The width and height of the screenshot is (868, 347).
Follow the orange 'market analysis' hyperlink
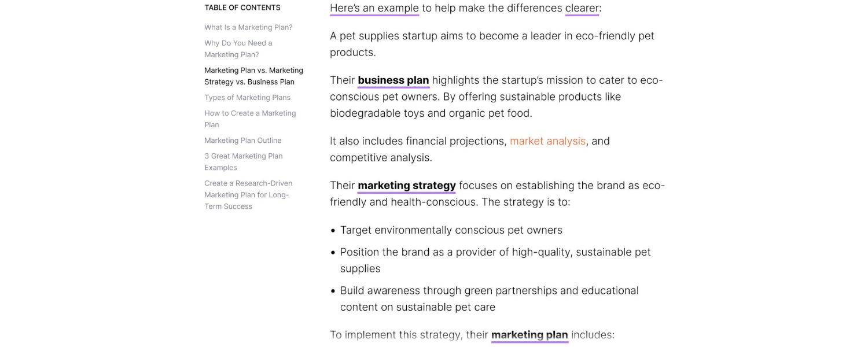click(547, 141)
